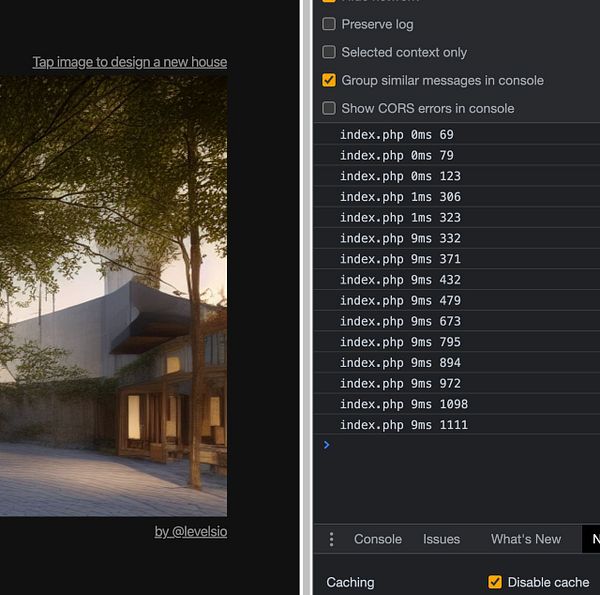Select the index.php 9ms 1111 log entry
This screenshot has width=600, height=595.
457,425
